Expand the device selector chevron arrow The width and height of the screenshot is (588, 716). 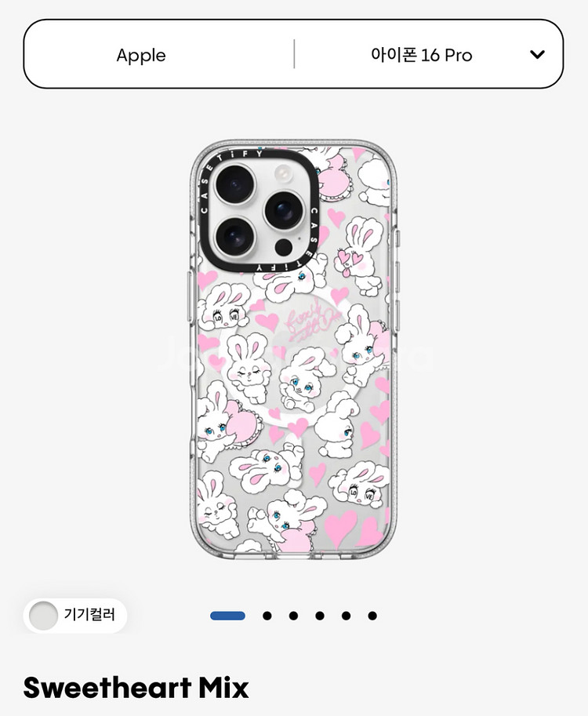point(537,54)
